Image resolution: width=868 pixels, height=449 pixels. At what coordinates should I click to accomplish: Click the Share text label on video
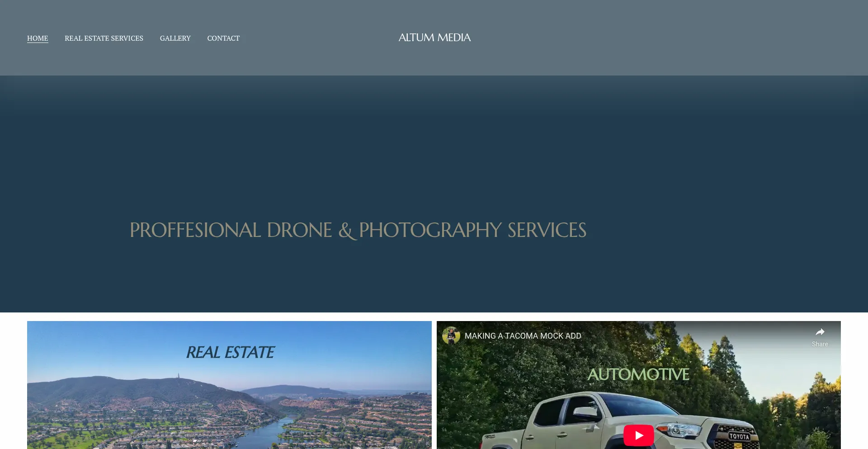pyautogui.click(x=820, y=344)
